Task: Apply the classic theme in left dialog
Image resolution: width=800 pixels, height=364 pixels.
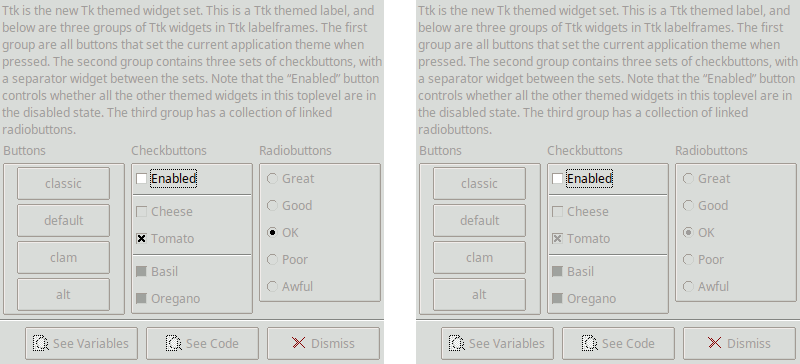Action: pos(63,183)
